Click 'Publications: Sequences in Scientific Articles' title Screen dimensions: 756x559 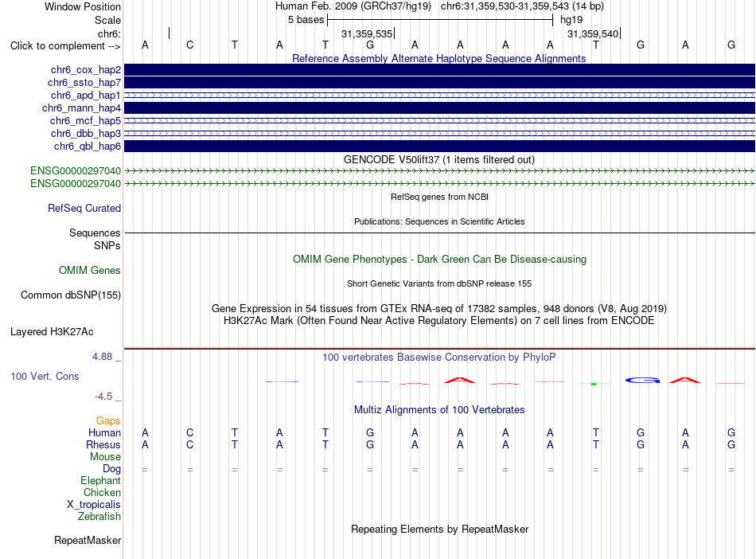pyautogui.click(x=439, y=221)
